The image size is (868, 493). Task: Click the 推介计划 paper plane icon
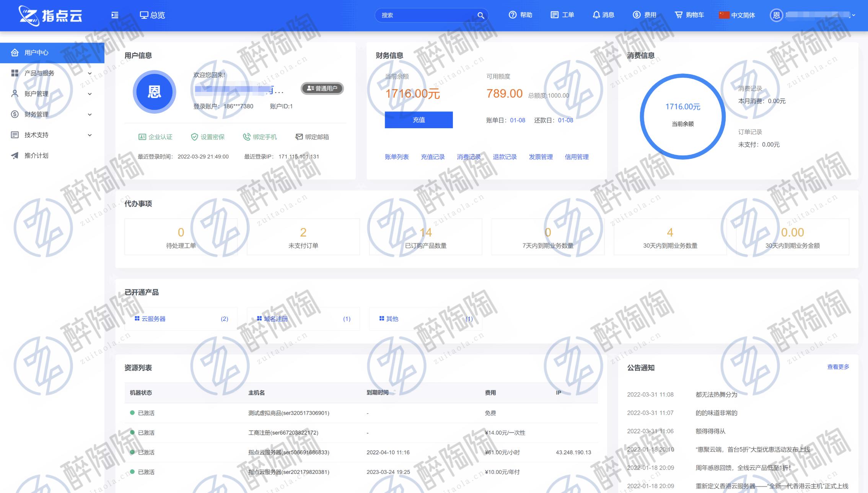pos(15,155)
